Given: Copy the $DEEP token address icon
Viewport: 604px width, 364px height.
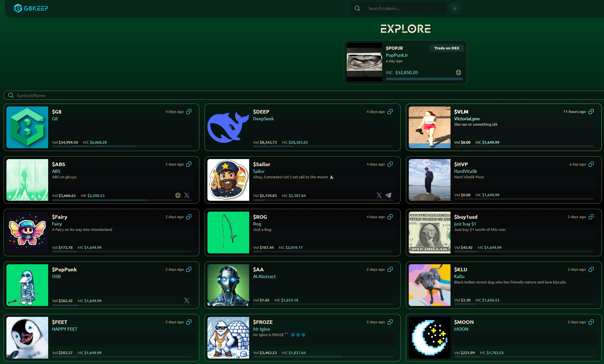Looking at the screenshot, I should [x=390, y=112].
